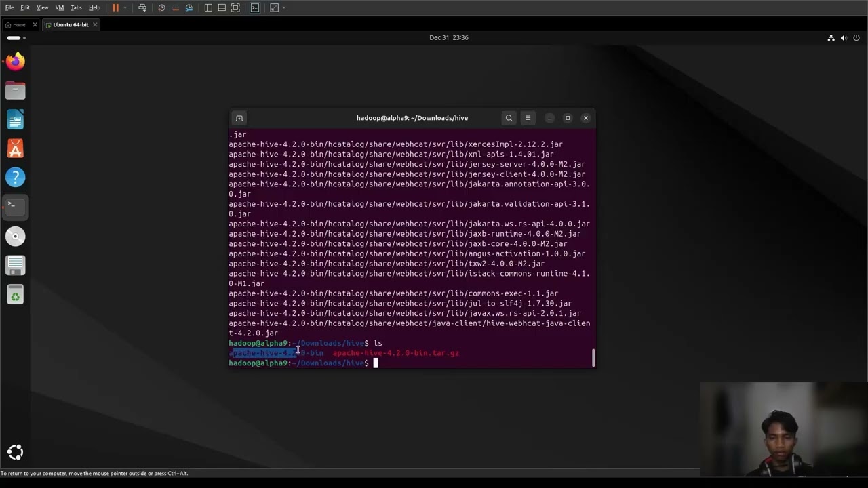
Task: Expand the pause button power dropdown
Action: click(x=124, y=7)
